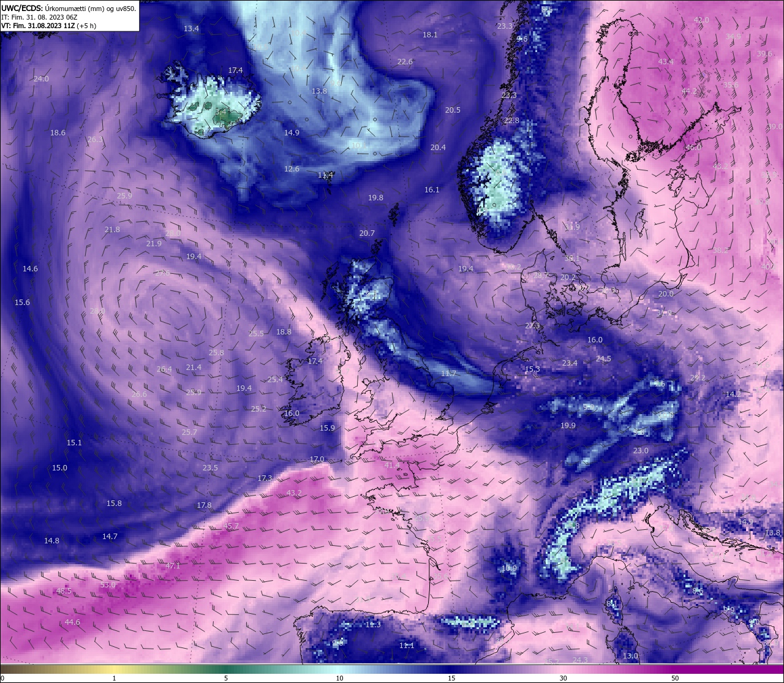This screenshot has width=784, height=683.
Task: Click the 17.3 value on the map
Action: (265, 478)
